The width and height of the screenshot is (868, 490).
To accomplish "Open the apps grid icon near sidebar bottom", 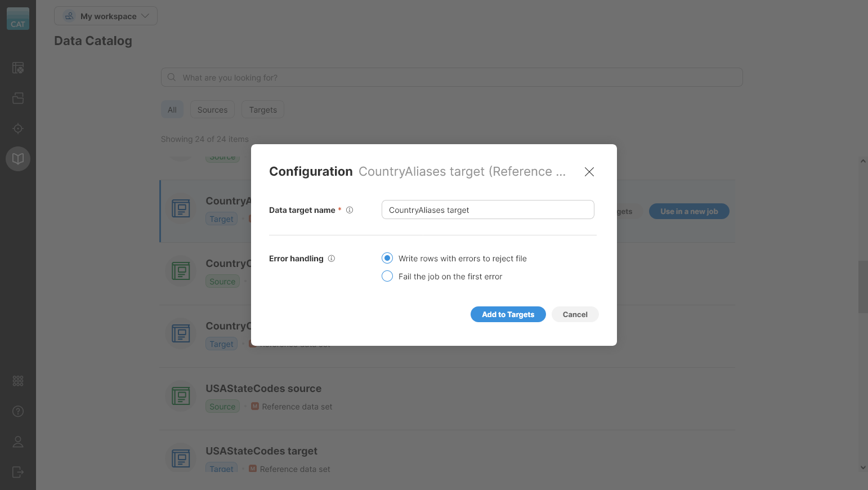I will point(17,381).
